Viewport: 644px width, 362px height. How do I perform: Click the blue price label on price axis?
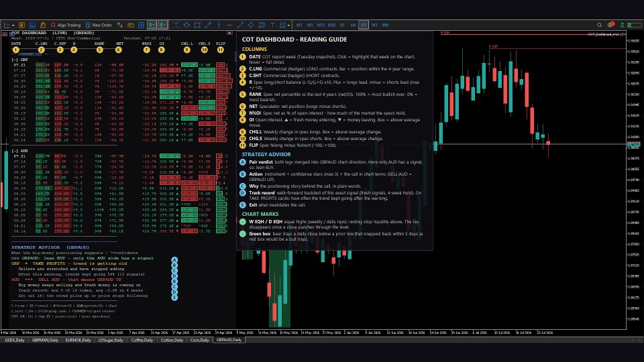pyautogui.click(x=634, y=145)
